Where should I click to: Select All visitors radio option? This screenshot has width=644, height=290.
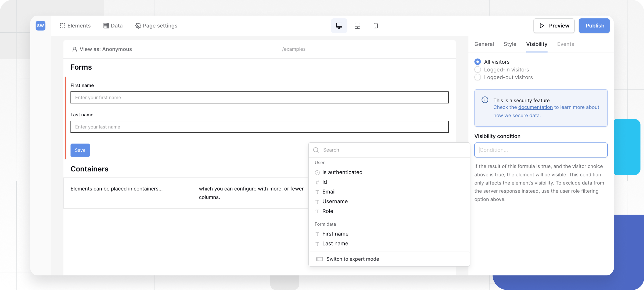[477, 62]
